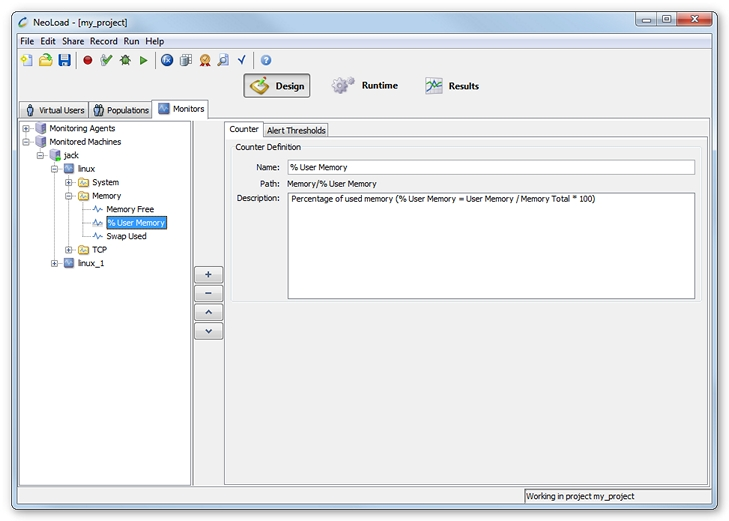
Task: Select the Swap Used counter
Action: pyautogui.click(x=126, y=236)
